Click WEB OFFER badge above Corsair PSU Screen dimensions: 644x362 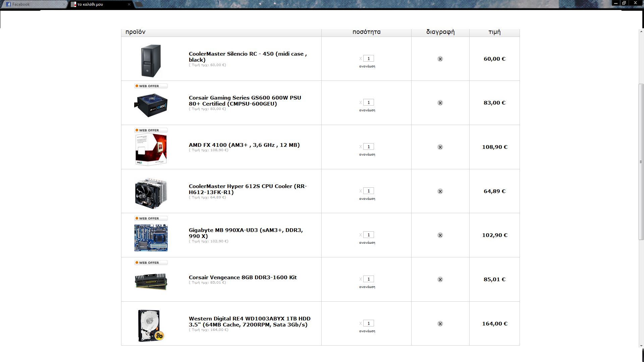click(x=151, y=86)
